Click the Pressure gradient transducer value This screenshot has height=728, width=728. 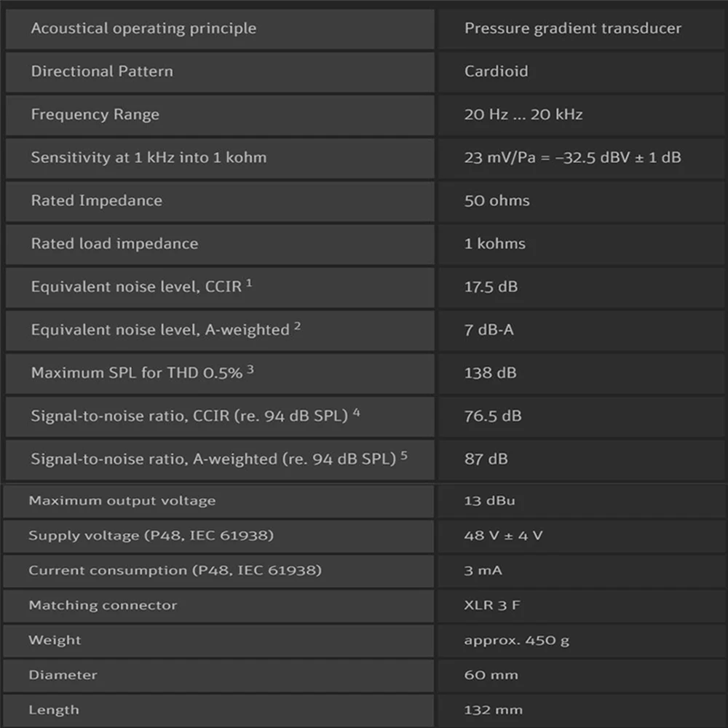tap(573, 28)
